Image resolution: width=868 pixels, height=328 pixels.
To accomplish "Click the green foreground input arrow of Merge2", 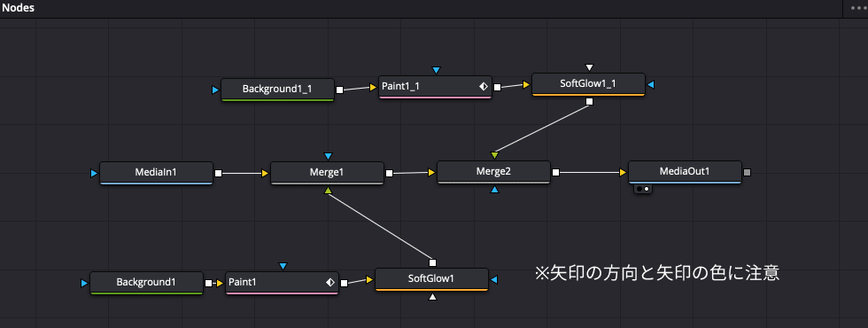I will (x=494, y=154).
